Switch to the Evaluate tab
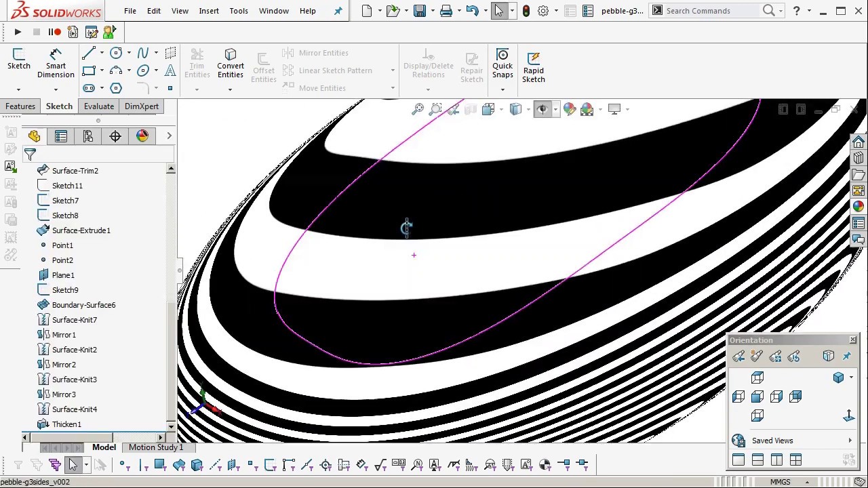 (x=99, y=106)
